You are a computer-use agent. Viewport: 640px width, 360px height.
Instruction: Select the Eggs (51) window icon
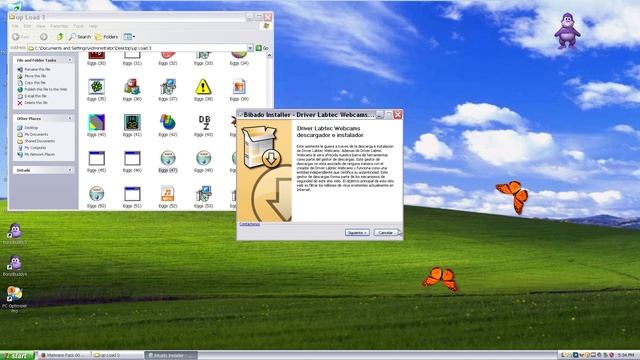coord(132,193)
